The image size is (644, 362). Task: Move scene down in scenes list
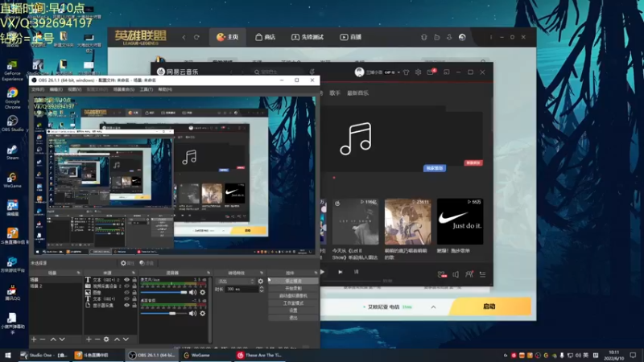pos(62,339)
